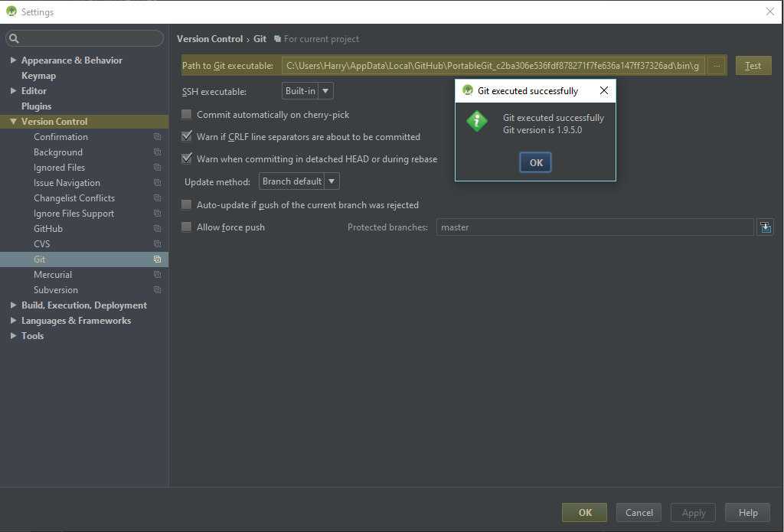Enable Commit automatically on cherry-pick
Screen dimensions: 784x532
click(x=187, y=115)
